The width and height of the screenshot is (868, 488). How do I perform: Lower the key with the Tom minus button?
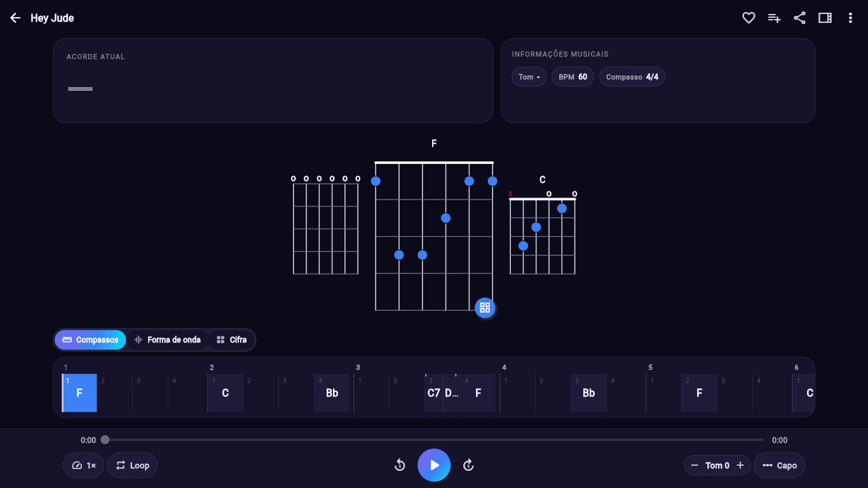click(x=695, y=465)
